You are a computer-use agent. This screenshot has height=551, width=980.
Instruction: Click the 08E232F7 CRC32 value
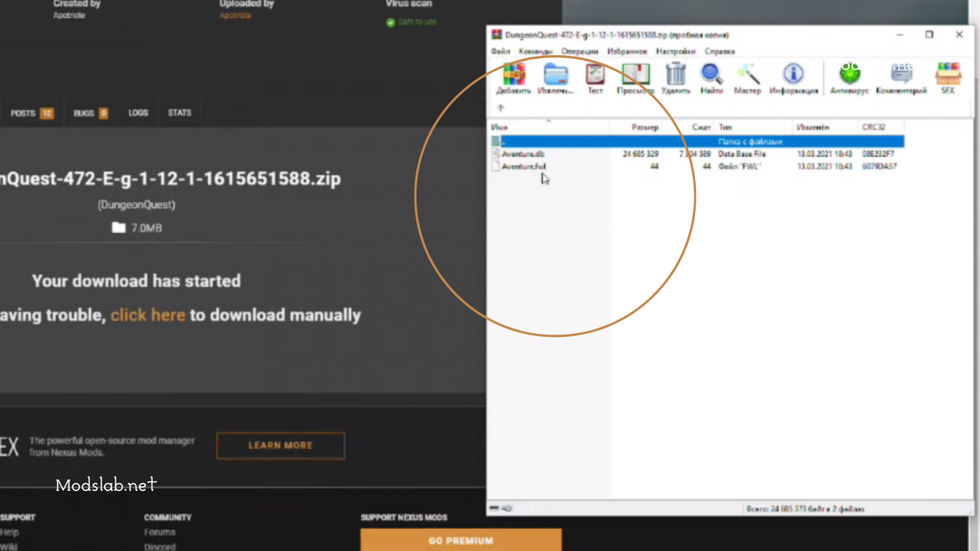878,154
